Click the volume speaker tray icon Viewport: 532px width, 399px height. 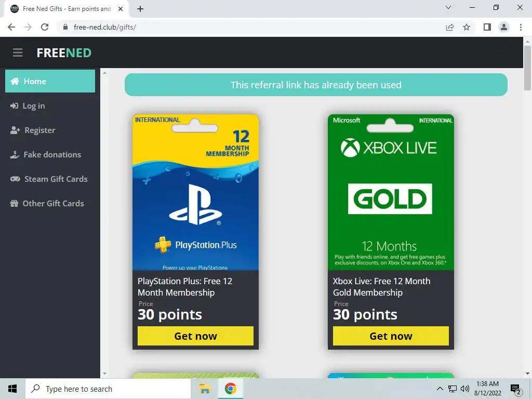tap(465, 389)
